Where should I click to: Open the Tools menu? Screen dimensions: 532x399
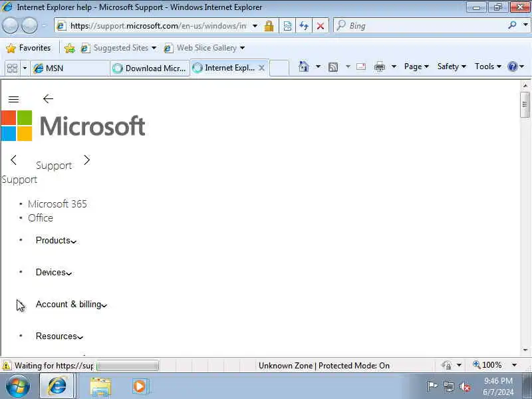(x=487, y=66)
